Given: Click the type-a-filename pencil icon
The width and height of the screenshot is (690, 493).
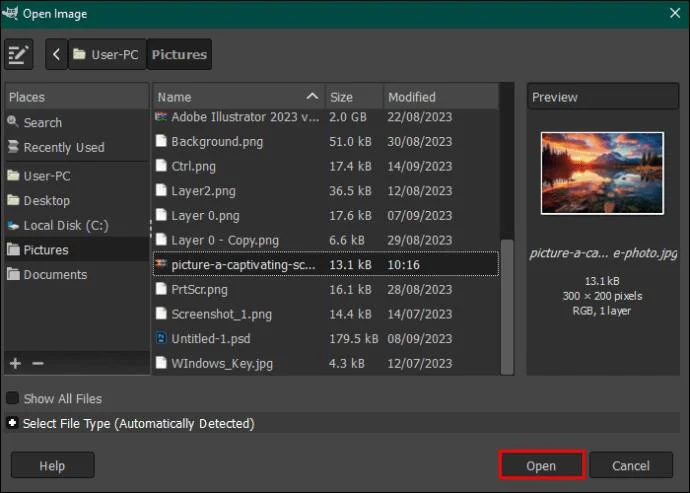Looking at the screenshot, I should [x=19, y=55].
